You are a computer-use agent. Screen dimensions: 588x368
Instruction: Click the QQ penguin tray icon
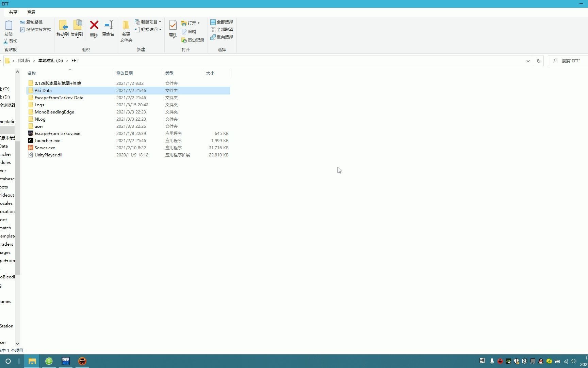click(541, 361)
